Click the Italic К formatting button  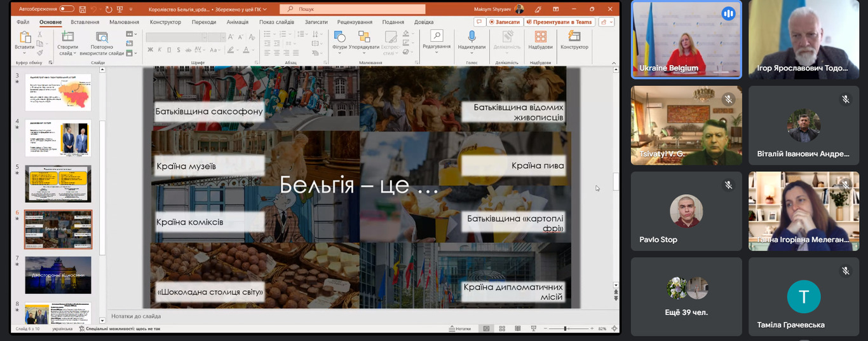point(160,50)
